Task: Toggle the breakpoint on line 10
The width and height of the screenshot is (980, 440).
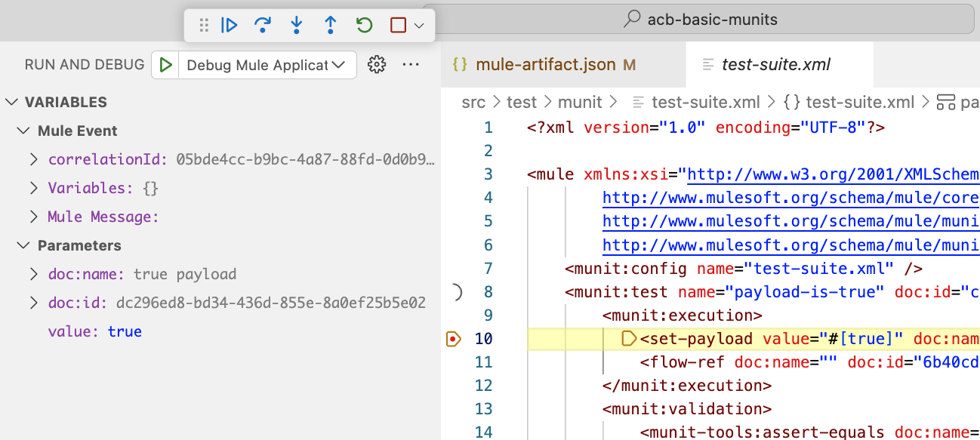Action: pyautogui.click(x=453, y=339)
